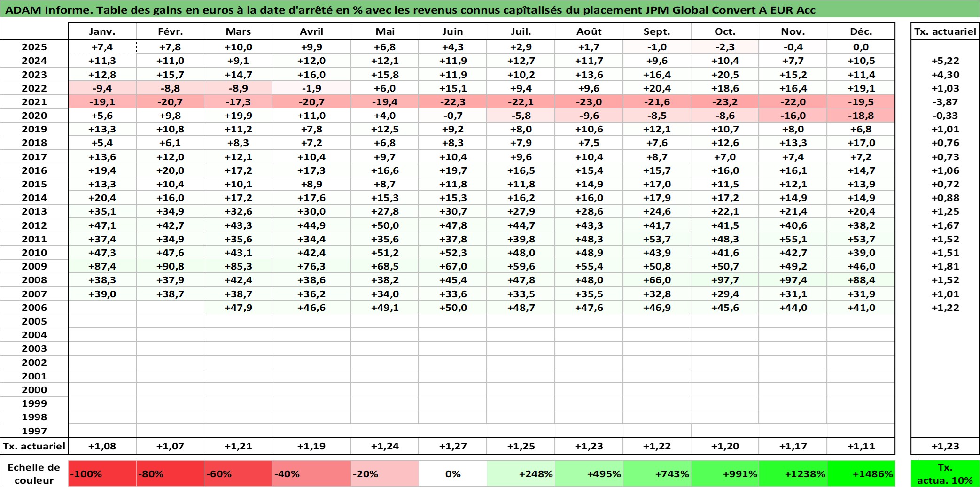Click the 2020 Déc. cell -18,8

pos(861,116)
